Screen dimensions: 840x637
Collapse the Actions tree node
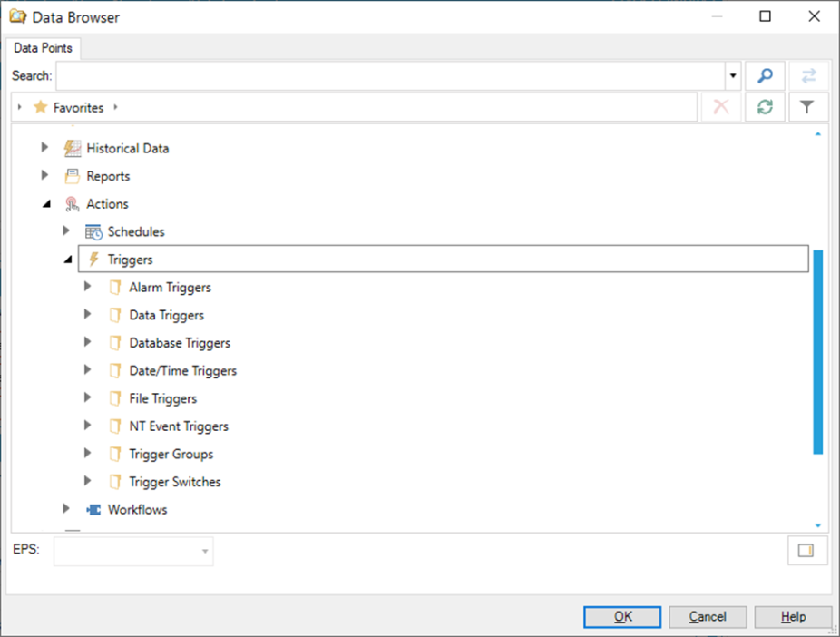(x=46, y=204)
